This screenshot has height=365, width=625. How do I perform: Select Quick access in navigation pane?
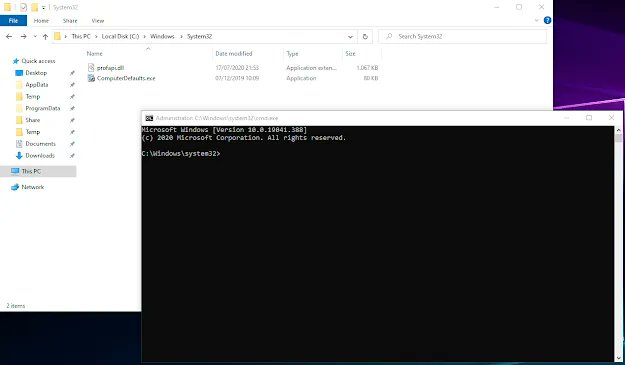pyautogui.click(x=38, y=61)
